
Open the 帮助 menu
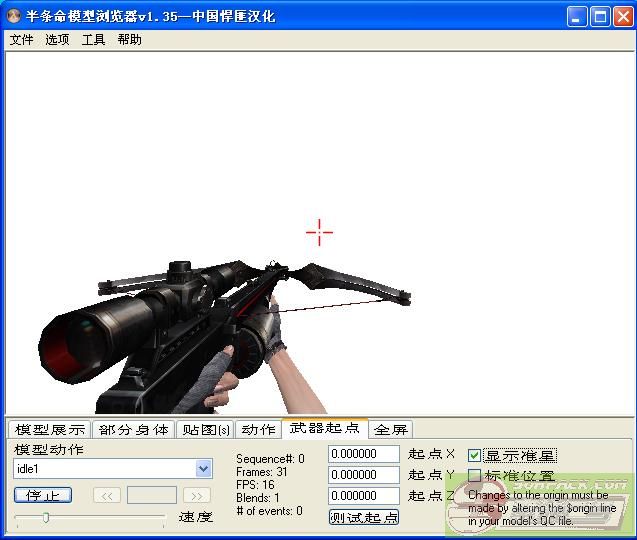(129, 40)
